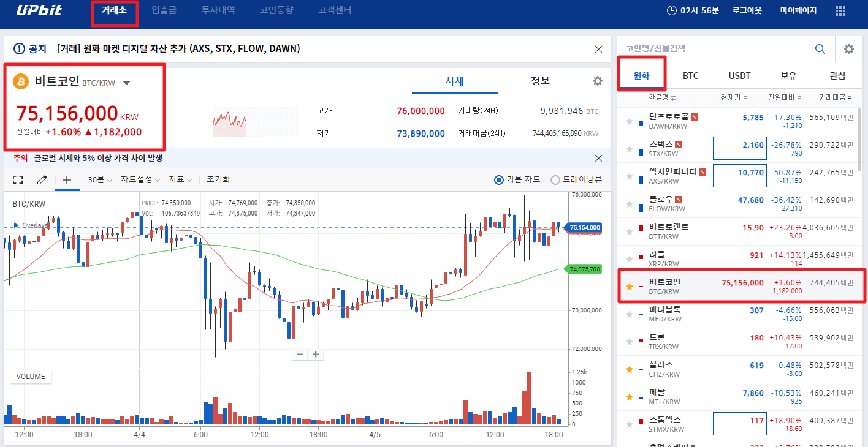Go to 고객센터 menu
The image size is (868, 447).
point(335,10)
